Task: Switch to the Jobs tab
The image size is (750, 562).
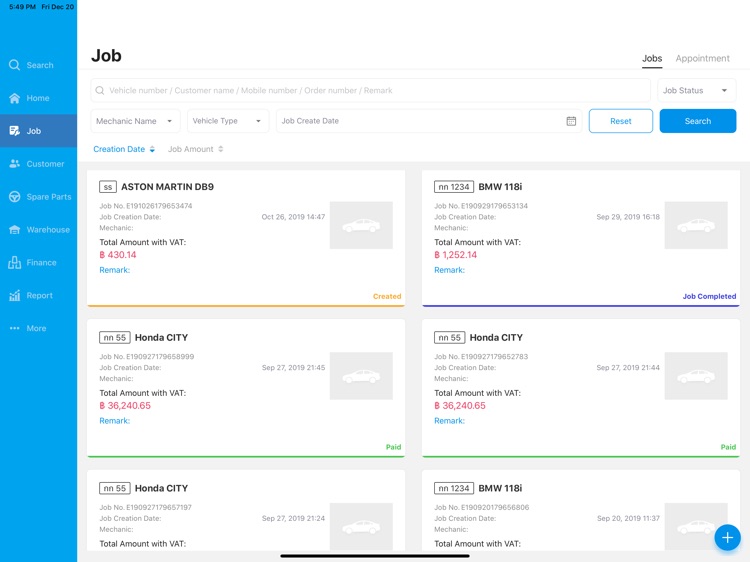Action: click(x=652, y=58)
